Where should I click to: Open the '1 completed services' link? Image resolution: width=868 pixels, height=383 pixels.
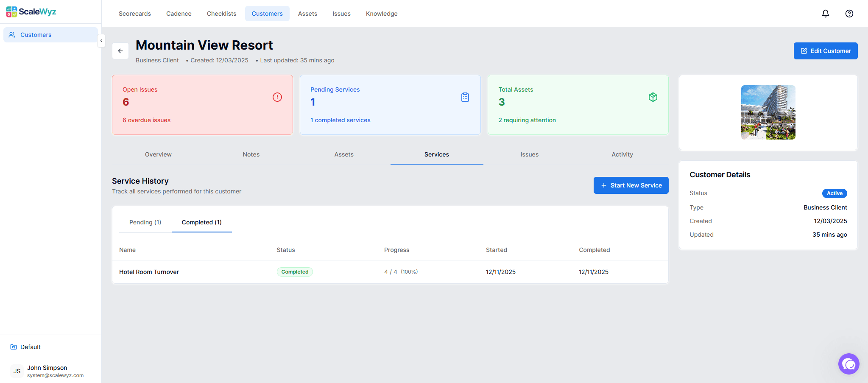(340, 120)
